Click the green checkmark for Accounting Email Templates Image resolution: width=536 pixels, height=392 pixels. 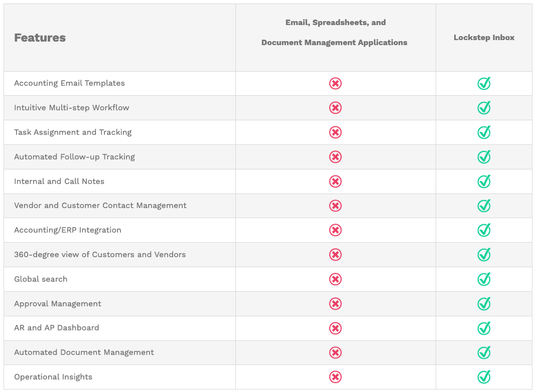pos(484,84)
